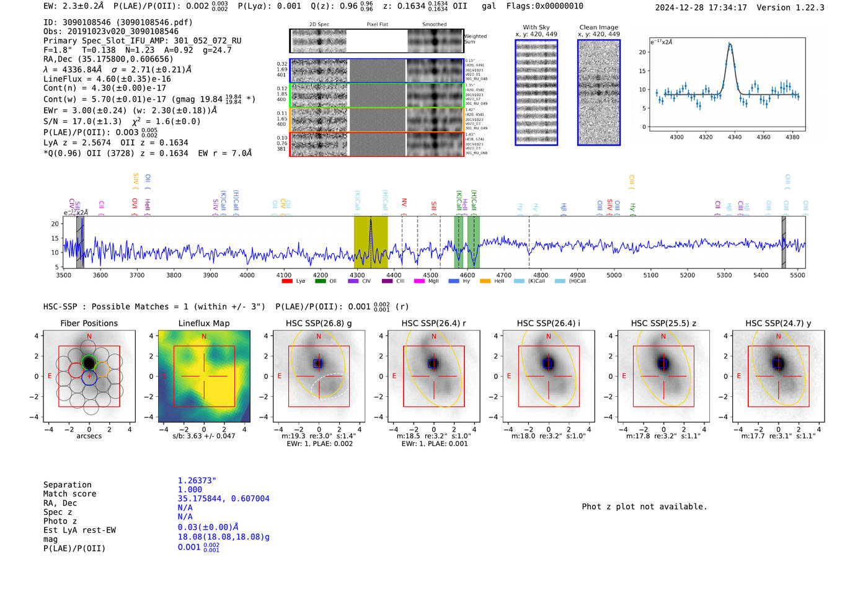Click the Pixel Flat column header
868x591 pixels.
pyautogui.click(x=378, y=25)
